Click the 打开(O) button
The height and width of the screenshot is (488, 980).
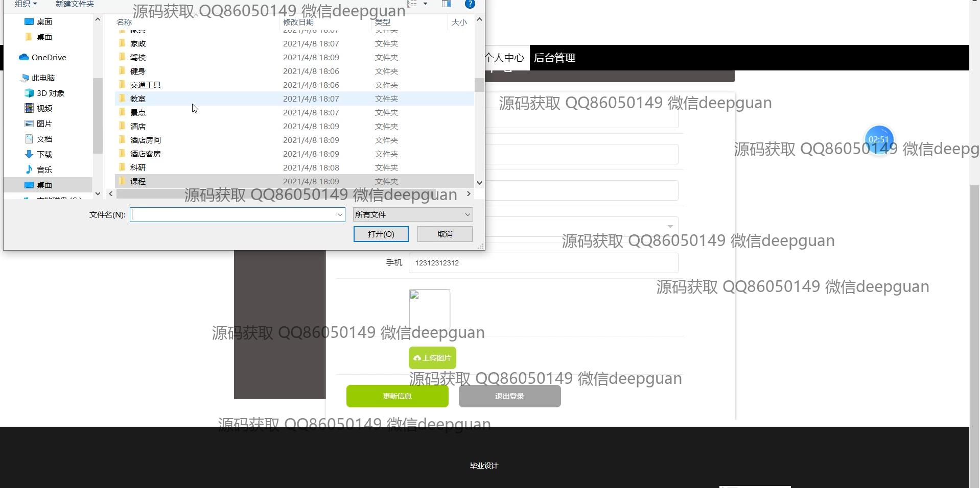click(381, 234)
